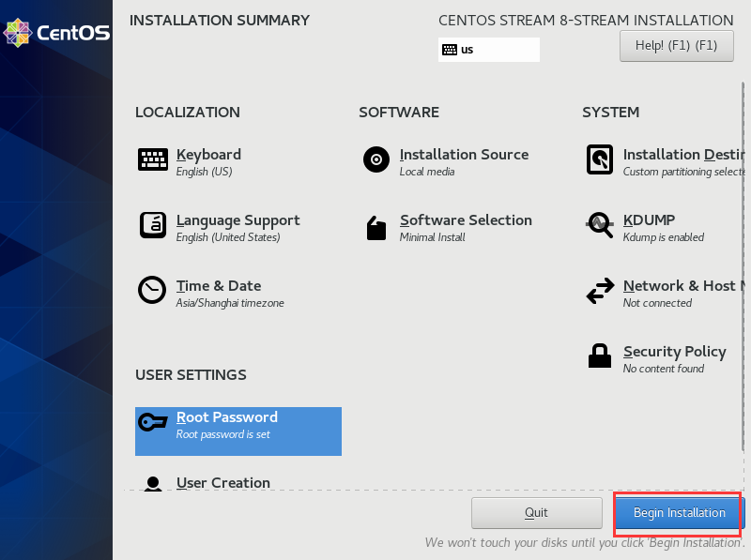
Task: Open Installation Destination settings
Action: click(x=683, y=155)
